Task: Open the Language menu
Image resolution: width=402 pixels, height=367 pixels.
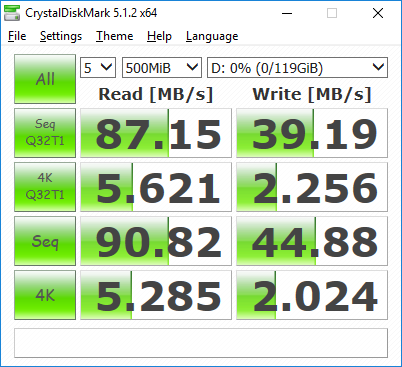Action: coord(212,36)
